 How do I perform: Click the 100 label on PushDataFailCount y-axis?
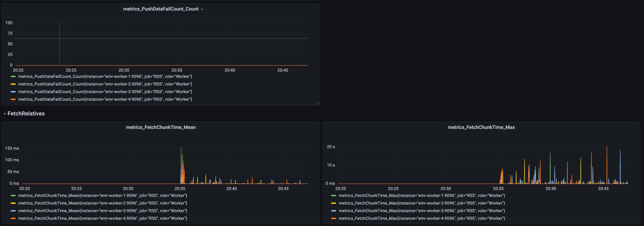(x=9, y=23)
